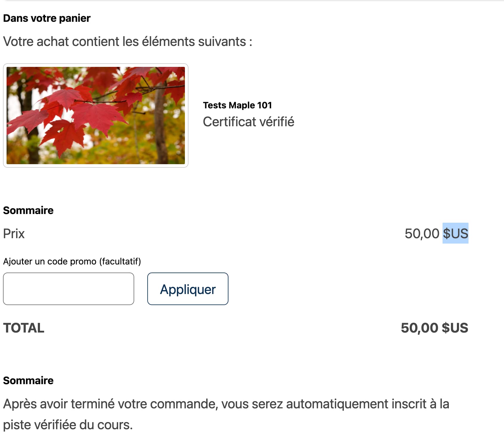Click the Ajouter un code promo label

coord(72,261)
